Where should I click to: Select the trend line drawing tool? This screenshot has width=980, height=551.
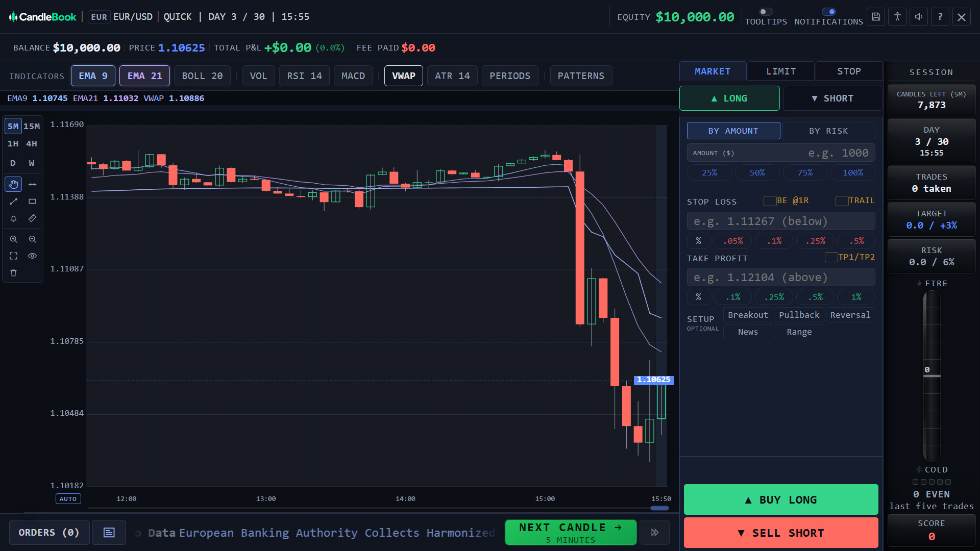click(13, 202)
